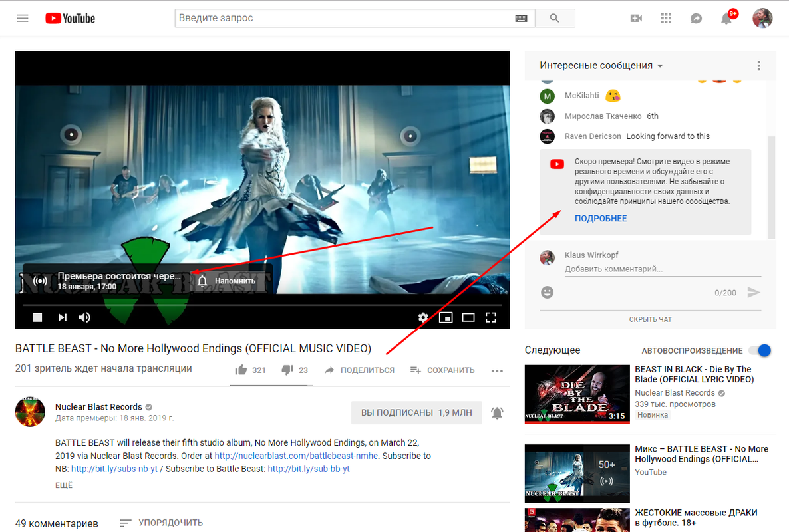Click the "Следующее" heading
The width and height of the screenshot is (789, 532).
click(553, 350)
